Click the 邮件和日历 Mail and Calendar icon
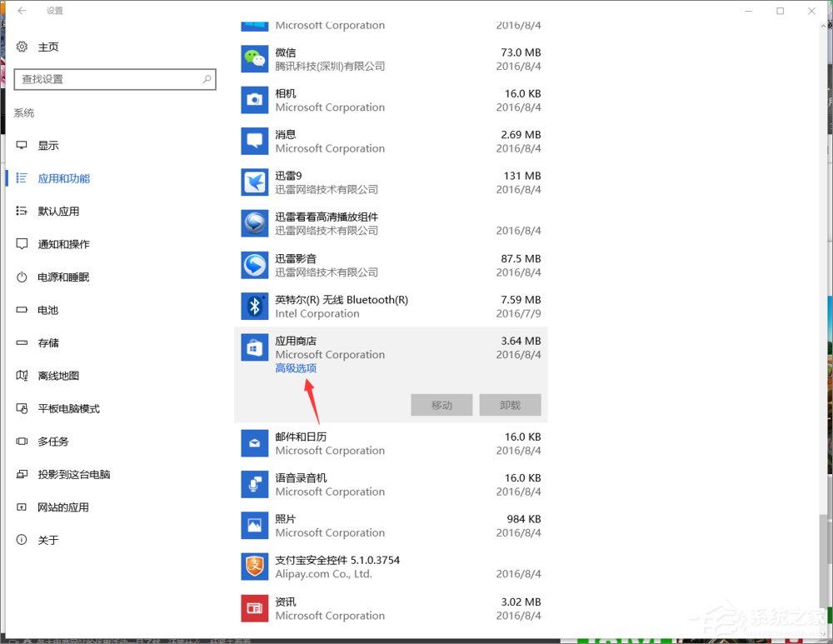 [x=254, y=442]
